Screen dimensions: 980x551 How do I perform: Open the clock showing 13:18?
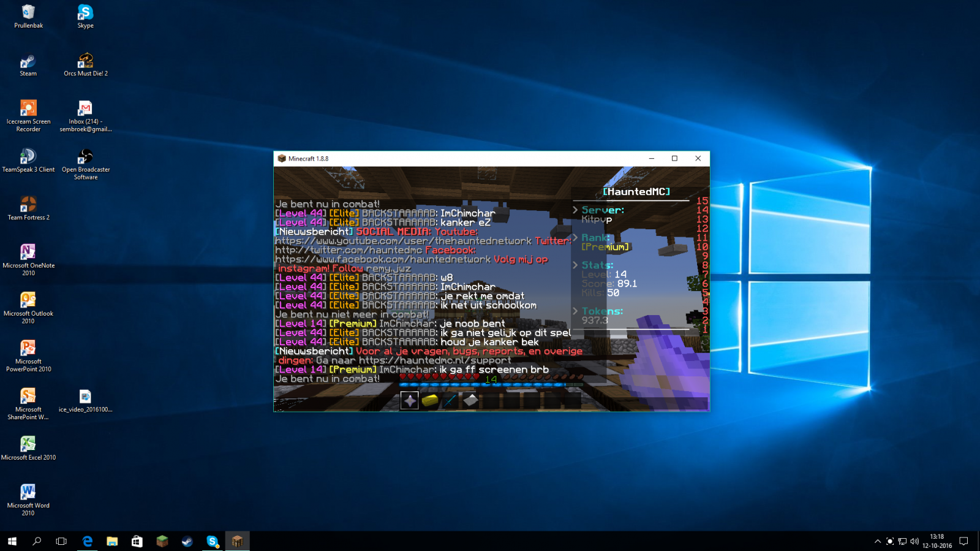937,541
